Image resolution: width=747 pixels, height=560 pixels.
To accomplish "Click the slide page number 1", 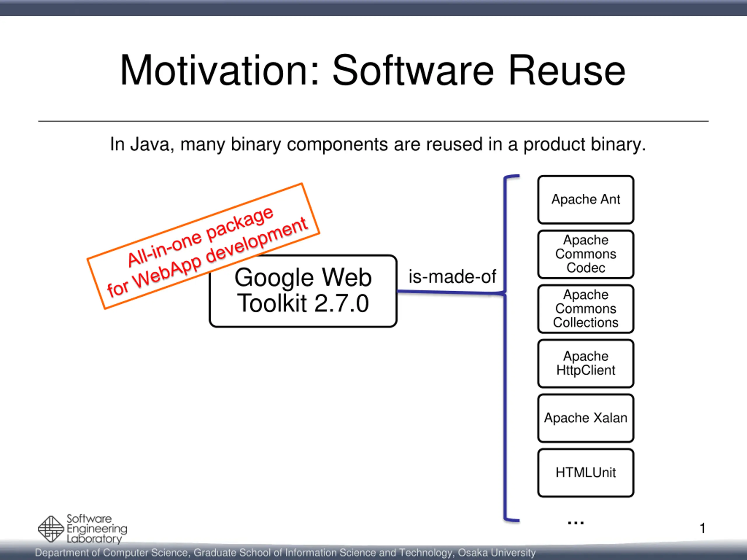I will click(703, 528).
